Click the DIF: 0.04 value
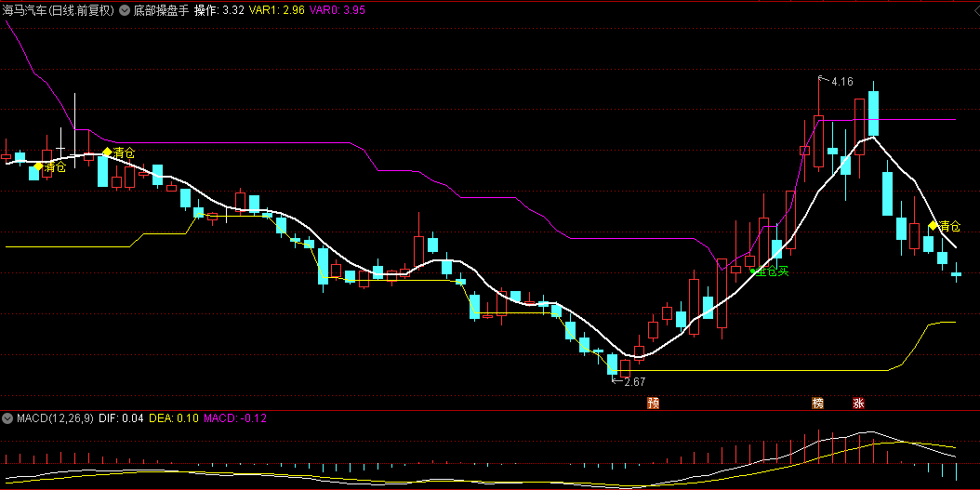980x490 pixels. [121, 418]
